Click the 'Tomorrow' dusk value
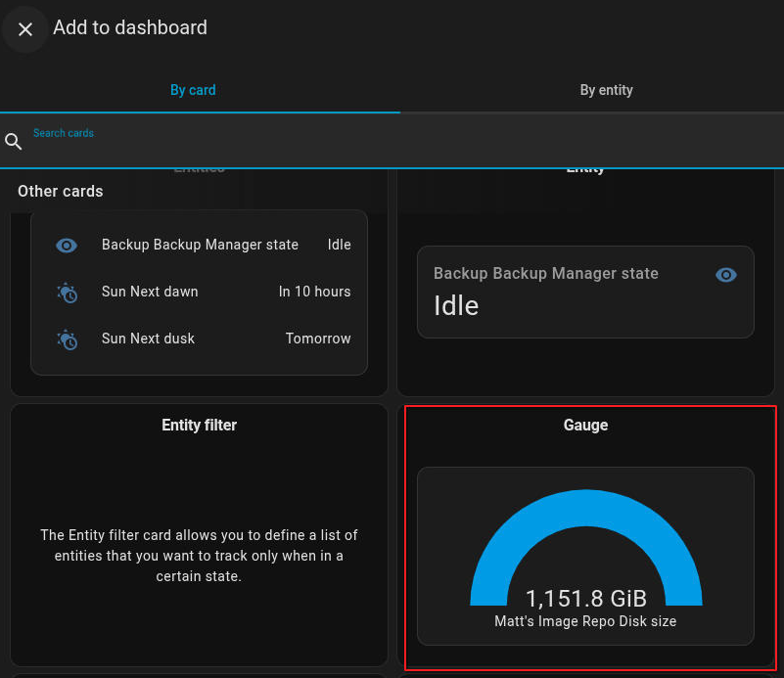The image size is (784, 678). [x=318, y=339]
